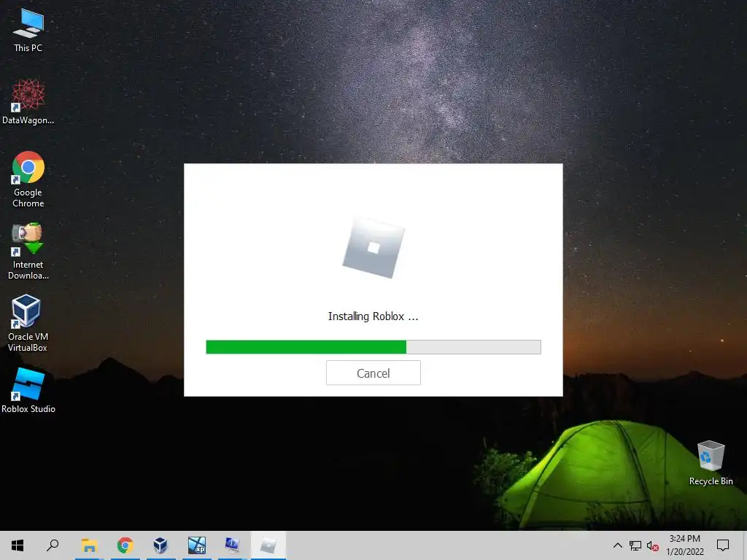Switch to Chrome in the taskbar
Viewport: 747px width, 560px height.
(x=125, y=545)
